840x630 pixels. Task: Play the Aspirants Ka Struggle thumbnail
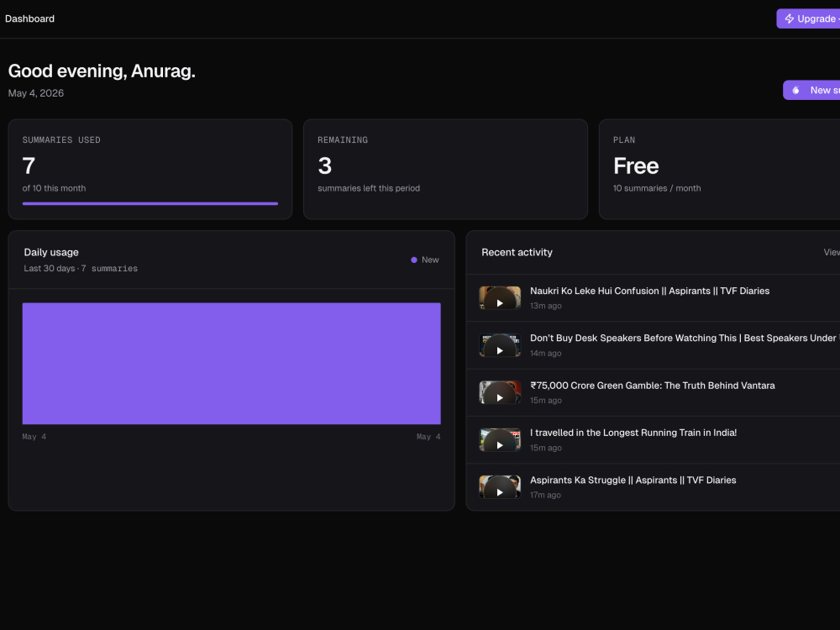500,487
